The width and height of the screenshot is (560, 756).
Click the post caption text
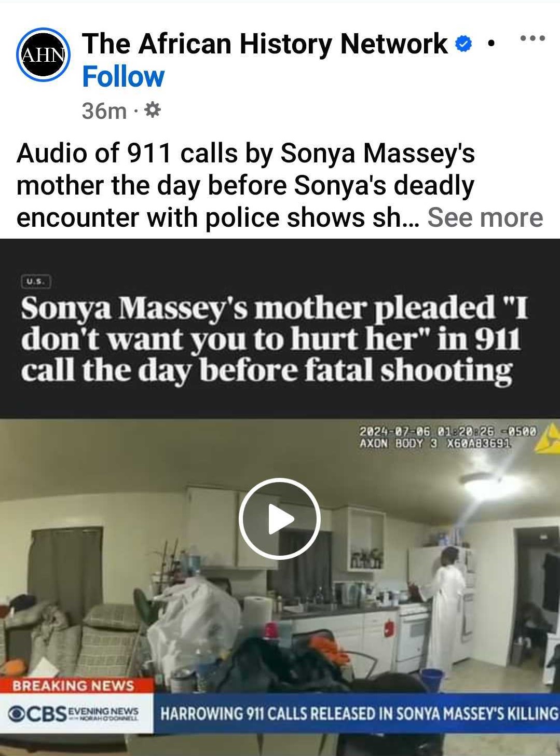(x=245, y=185)
